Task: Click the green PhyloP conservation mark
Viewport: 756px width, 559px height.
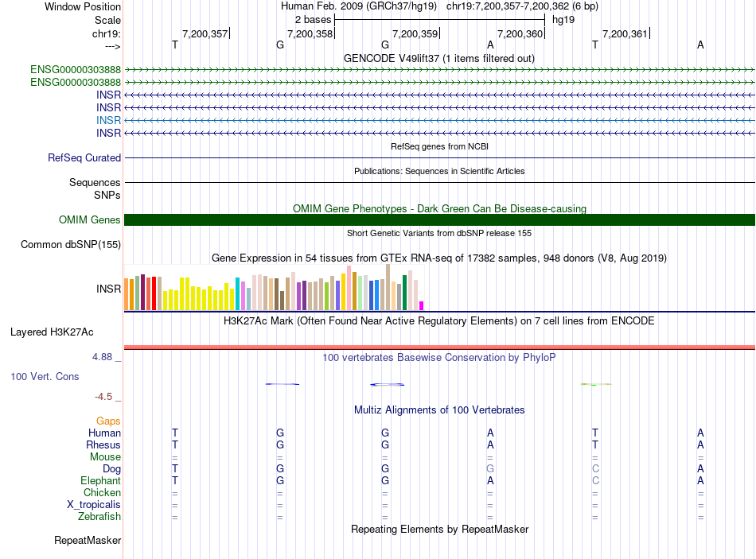Action: click(x=596, y=385)
